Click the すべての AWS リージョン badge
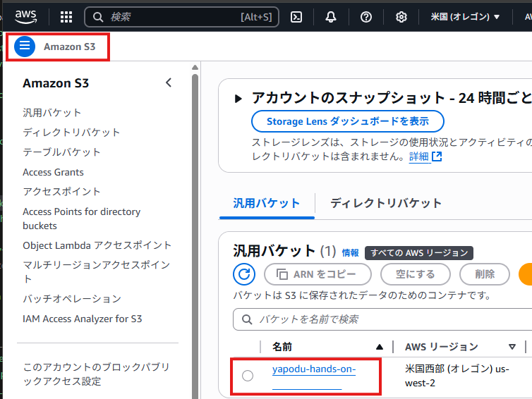Screen dimensions: 532x399 pos(419,253)
